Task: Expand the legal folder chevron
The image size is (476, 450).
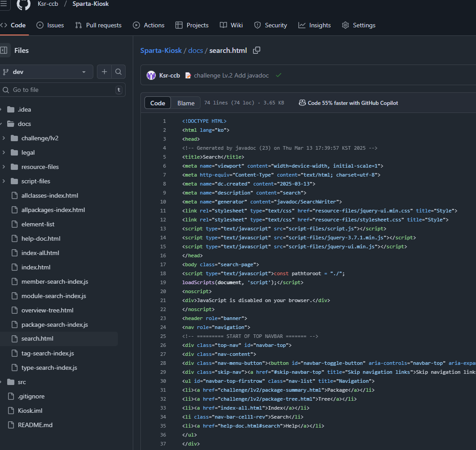Action: [4, 152]
